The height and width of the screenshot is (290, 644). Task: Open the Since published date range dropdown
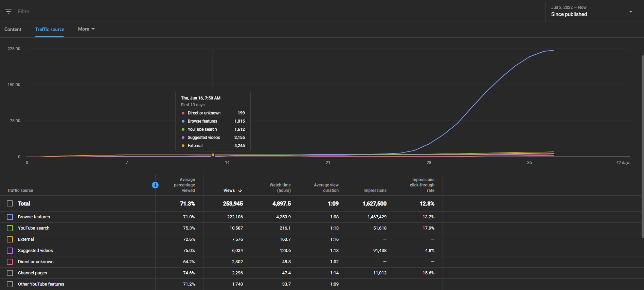[x=592, y=12]
